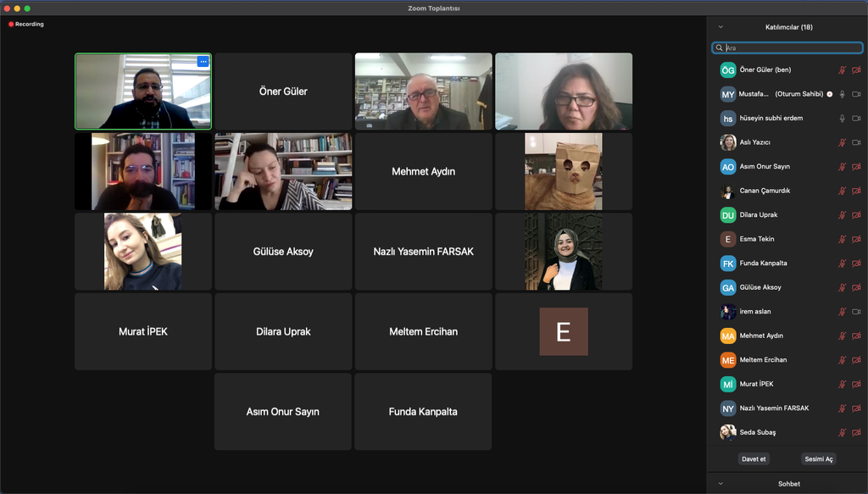The width and height of the screenshot is (868, 494).
Task: Click Murat İPEK's muted mic icon
Action: [842, 384]
